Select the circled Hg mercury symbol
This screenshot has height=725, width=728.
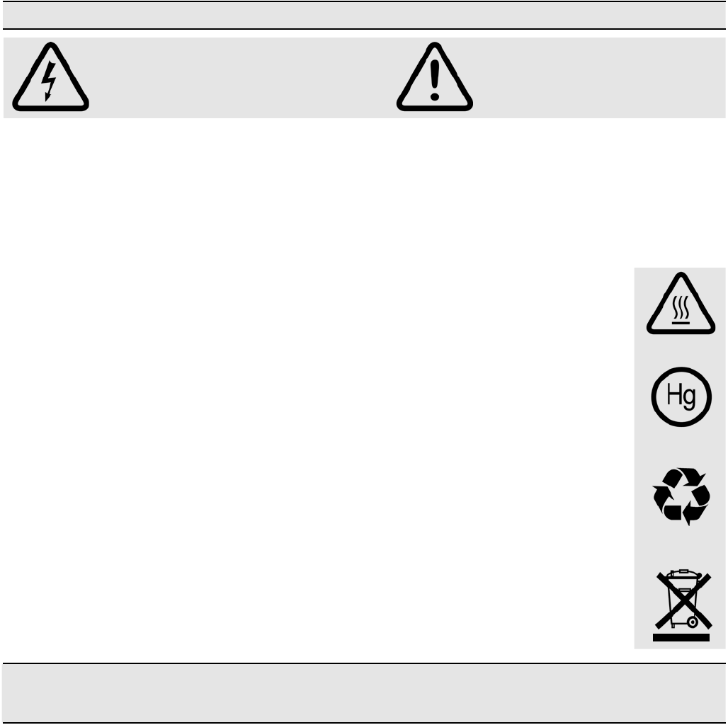(681, 397)
